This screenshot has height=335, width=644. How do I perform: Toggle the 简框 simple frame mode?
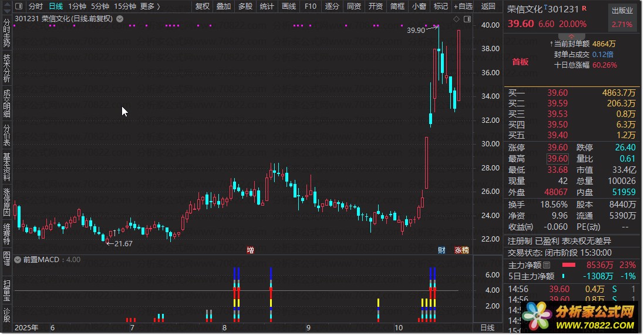[397, 6]
